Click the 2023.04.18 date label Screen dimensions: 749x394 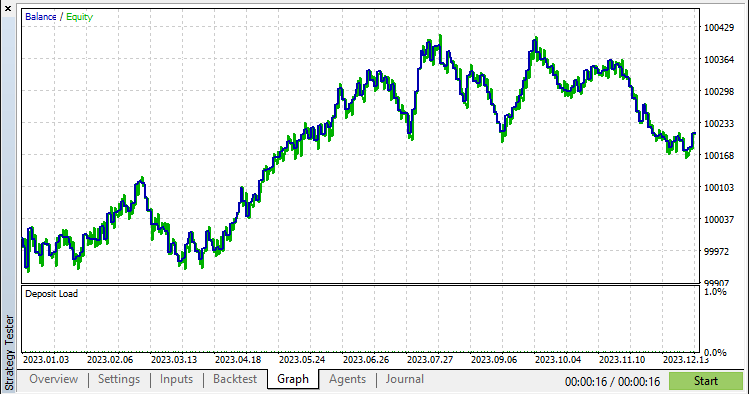[x=238, y=360]
